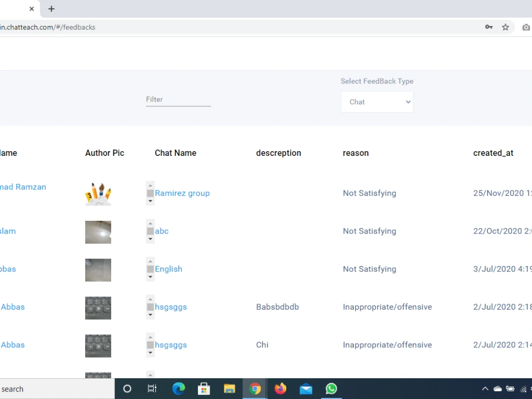The image size is (532, 399).
Task: Launch Microsoft Edge from the taskbar
Action: click(178, 388)
